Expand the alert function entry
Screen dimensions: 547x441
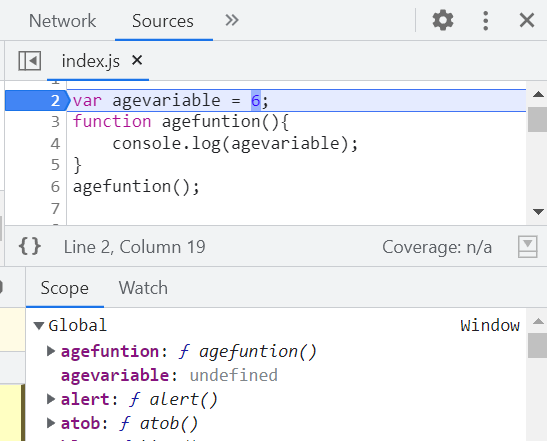pyautogui.click(x=51, y=399)
